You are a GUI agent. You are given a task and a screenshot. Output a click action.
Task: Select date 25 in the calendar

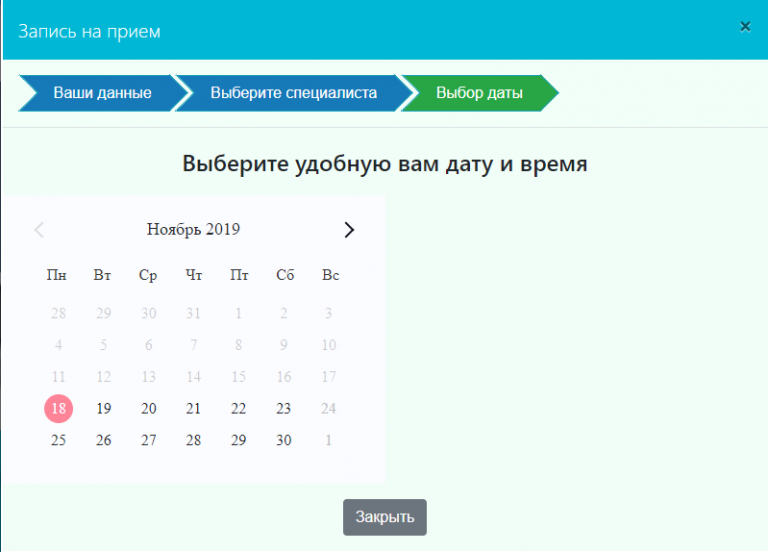58,440
